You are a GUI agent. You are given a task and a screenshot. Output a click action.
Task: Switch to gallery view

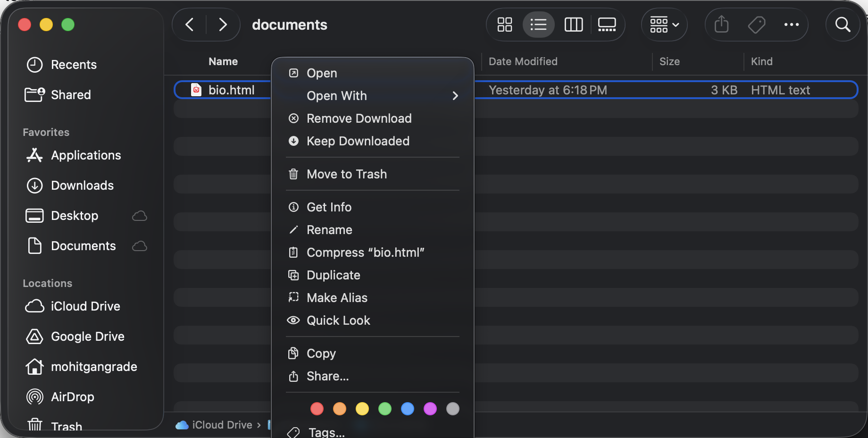[607, 25]
